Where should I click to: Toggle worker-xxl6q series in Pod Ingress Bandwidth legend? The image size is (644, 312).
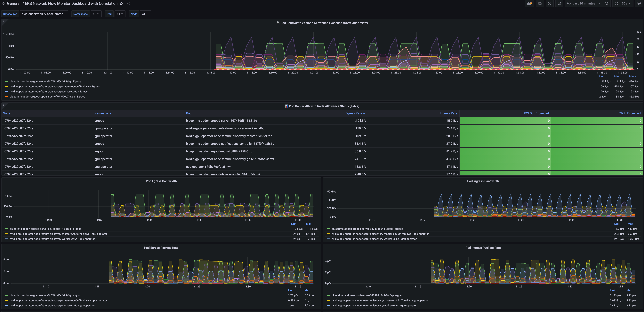pyautogui.click(x=374, y=239)
